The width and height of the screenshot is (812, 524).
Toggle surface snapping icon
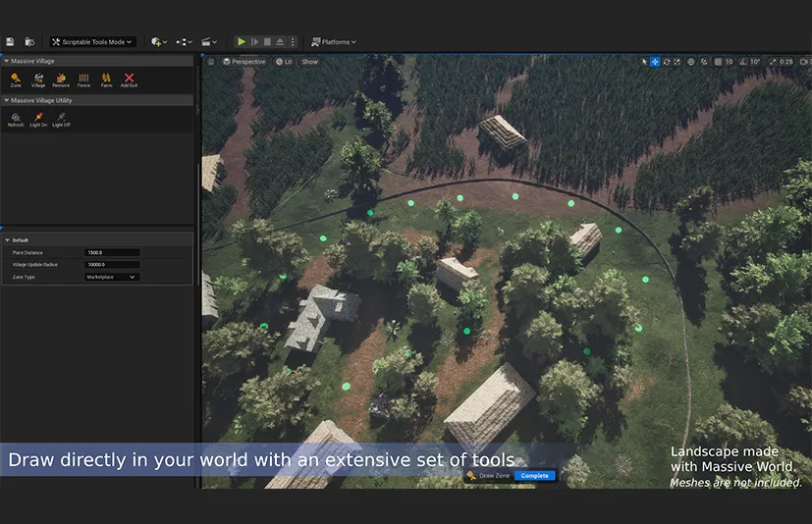[x=704, y=62]
